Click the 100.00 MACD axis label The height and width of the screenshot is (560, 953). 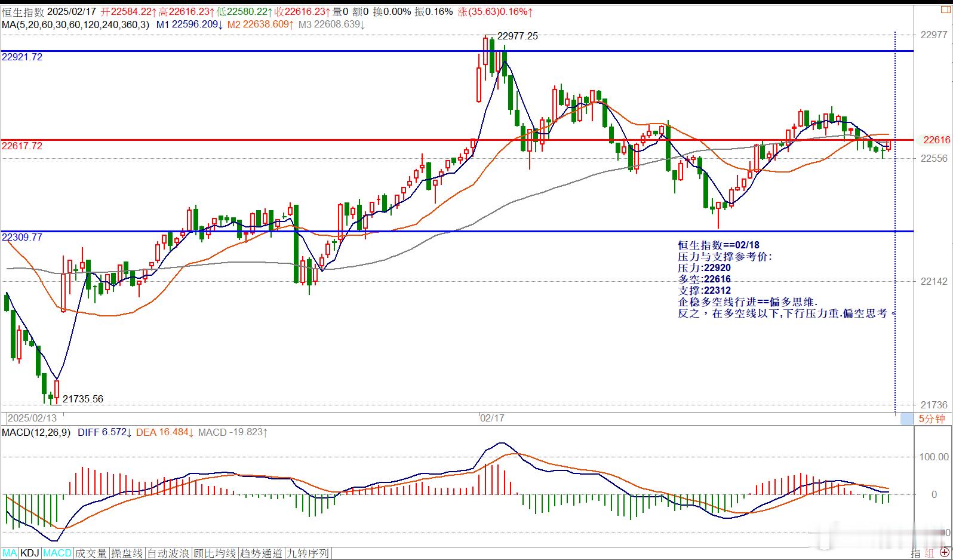[934, 457]
